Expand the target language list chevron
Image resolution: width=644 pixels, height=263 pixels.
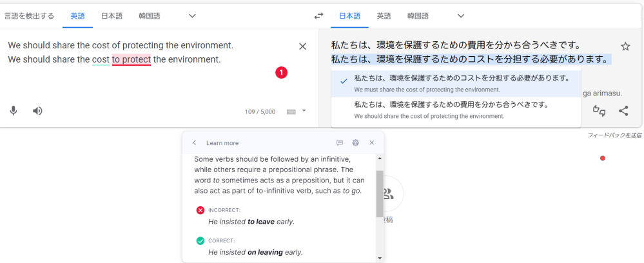[461, 16]
